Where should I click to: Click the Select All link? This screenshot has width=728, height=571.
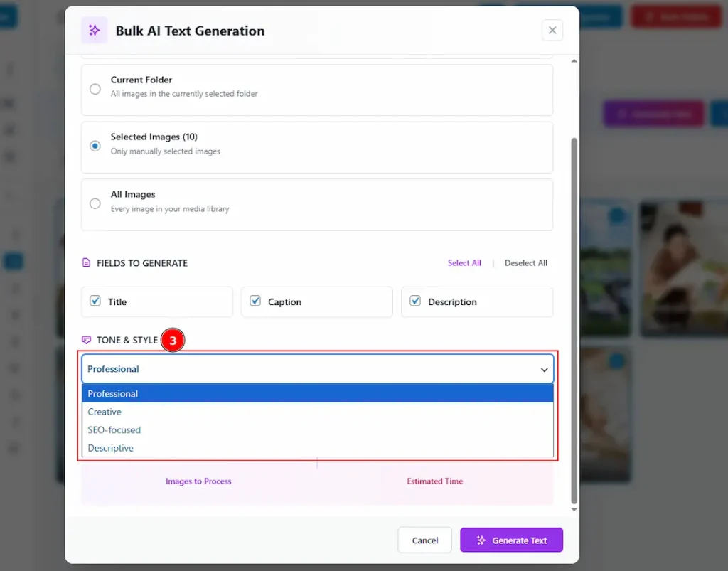(x=464, y=262)
